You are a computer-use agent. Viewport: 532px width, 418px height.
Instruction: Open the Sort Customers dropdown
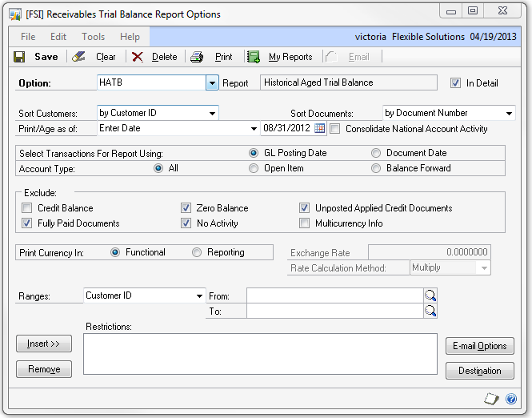coord(211,113)
